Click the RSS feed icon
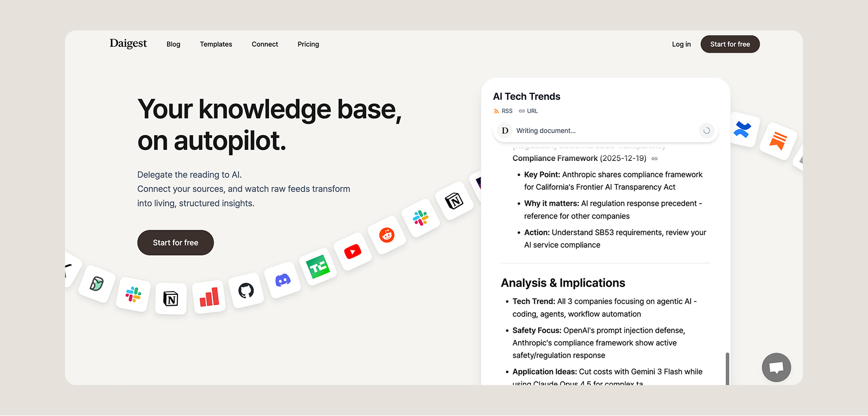 pos(496,111)
